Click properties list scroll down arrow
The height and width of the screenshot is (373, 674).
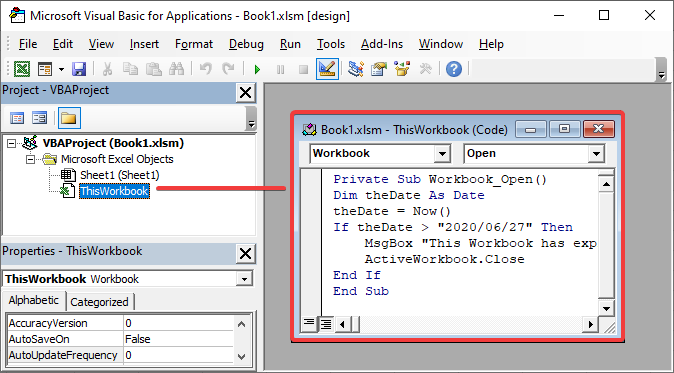[x=242, y=356]
